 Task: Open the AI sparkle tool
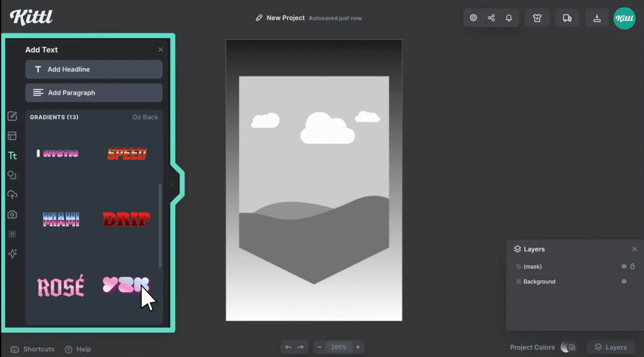(12, 254)
